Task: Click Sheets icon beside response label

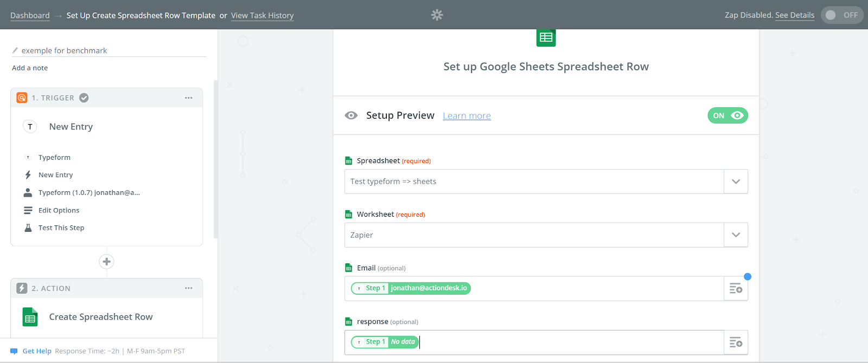Action: [349, 322]
